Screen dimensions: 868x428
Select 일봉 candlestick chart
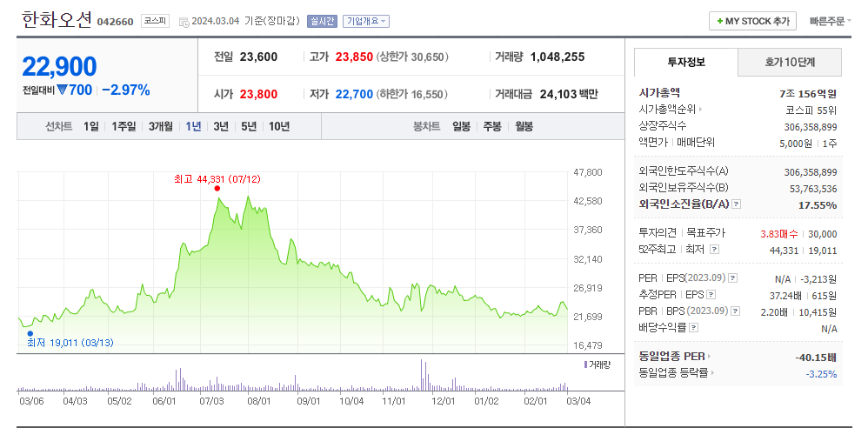461,127
